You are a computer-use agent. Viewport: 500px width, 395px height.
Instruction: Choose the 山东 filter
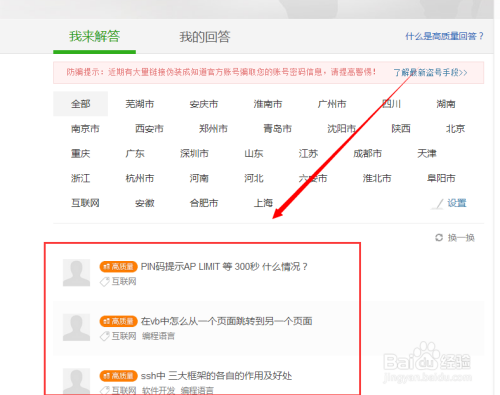click(x=254, y=154)
